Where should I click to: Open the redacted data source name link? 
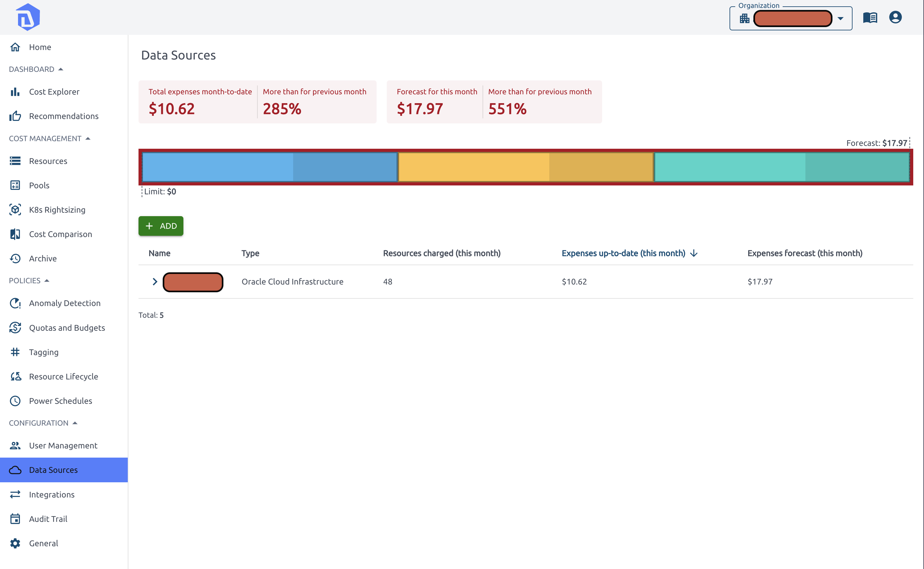tap(193, 282)
